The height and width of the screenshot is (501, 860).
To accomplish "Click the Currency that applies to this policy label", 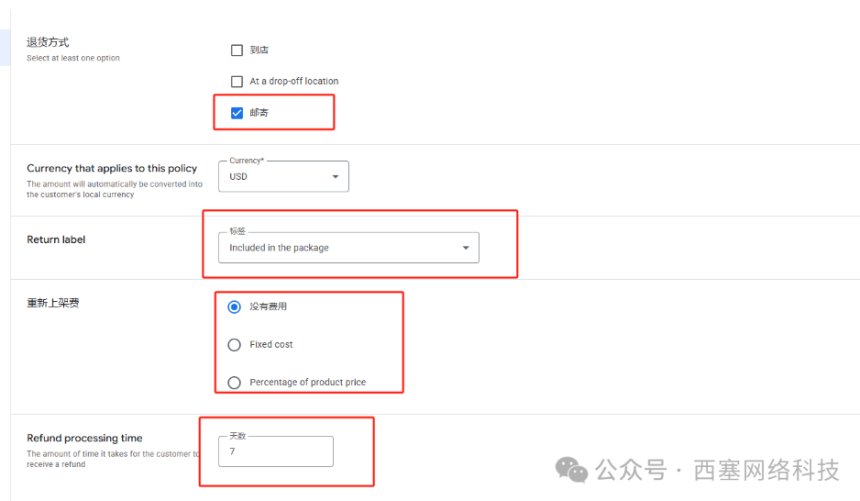I will (112, 168).
